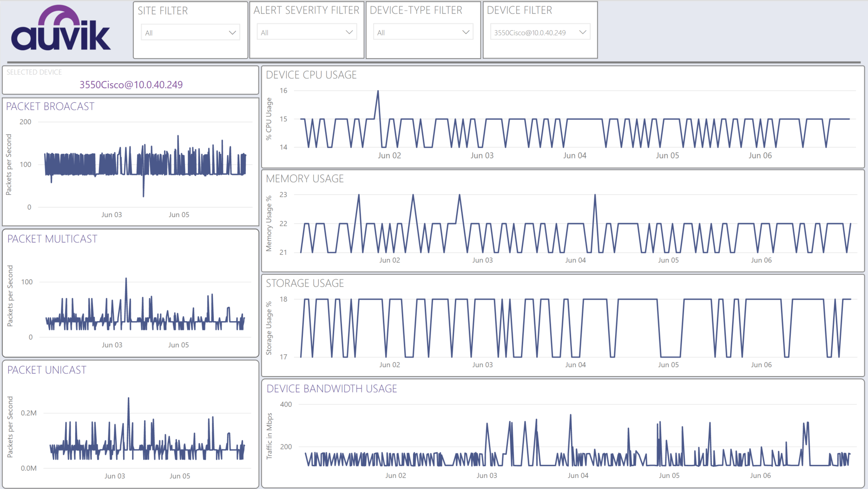Click the Packet Broacast chart title
The height and width of the screenshot is (489, 868).
coord(50,106)
